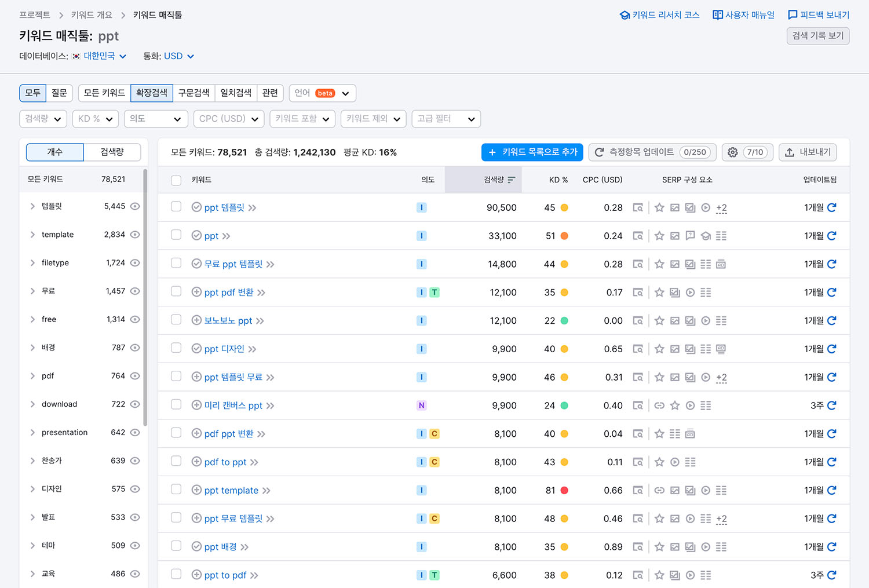The image size is (869, 588).
Task: Open the 키워드 리서치 코스 link
Action: pyautogui.click(x=659, y=15)
